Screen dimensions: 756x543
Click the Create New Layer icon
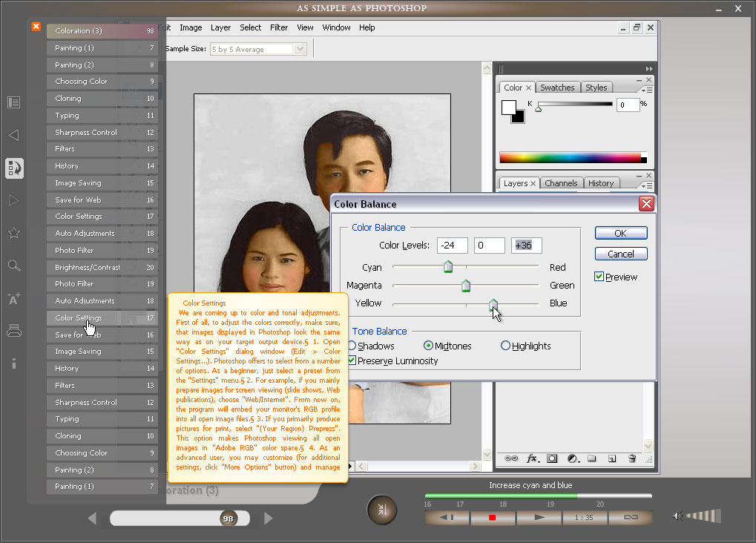(x=612, y=458)
